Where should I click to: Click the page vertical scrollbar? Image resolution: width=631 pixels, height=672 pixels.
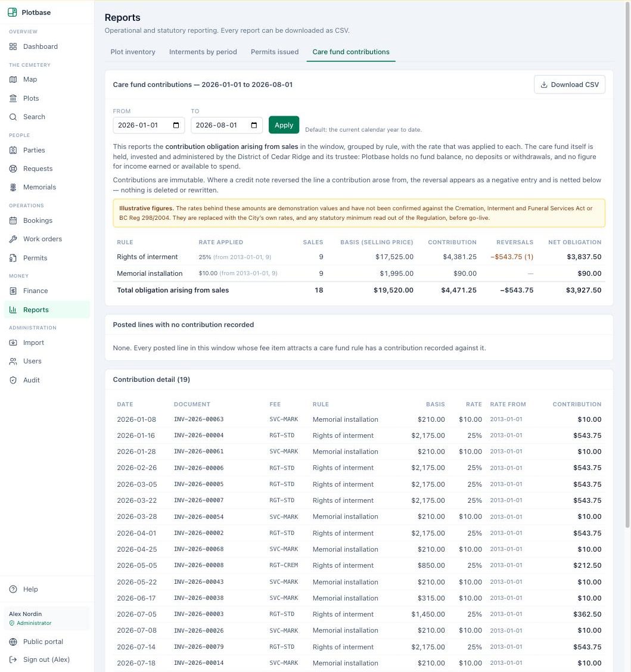[627, 266]
